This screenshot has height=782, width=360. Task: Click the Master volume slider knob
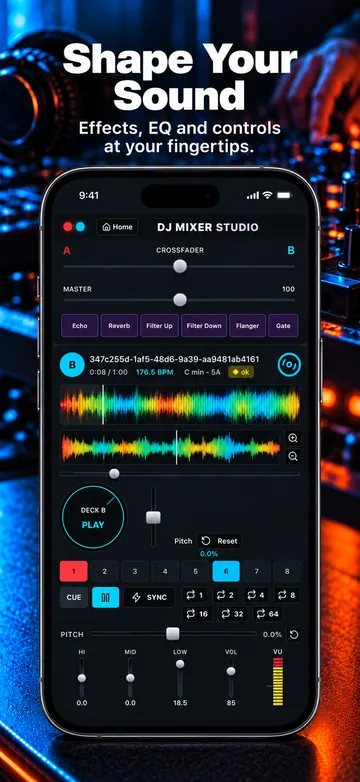pos(180,300)
